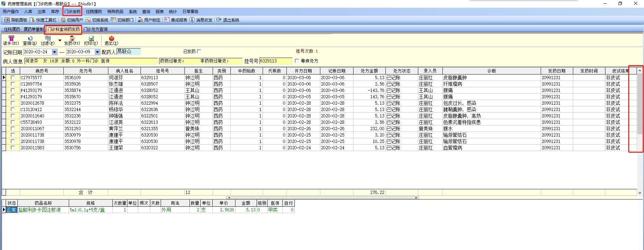This screenshot has width=644, height=250.
Task: Select the amount cell 232.00
Action: tap(369, 129)
